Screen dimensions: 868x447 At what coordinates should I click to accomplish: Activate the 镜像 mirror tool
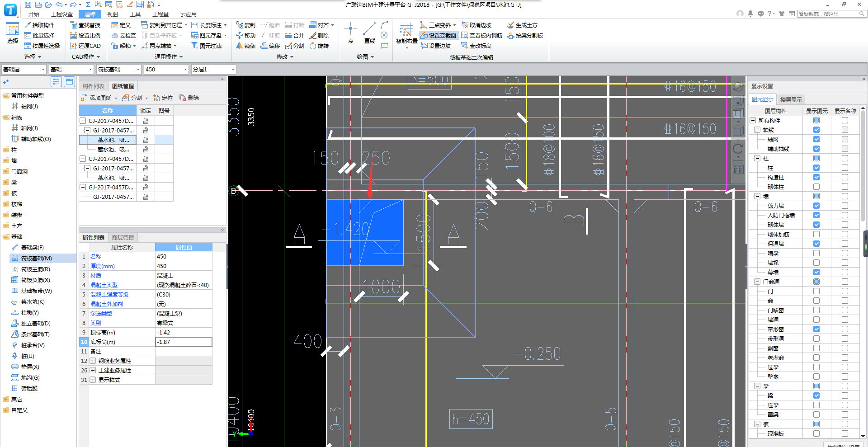245,46
